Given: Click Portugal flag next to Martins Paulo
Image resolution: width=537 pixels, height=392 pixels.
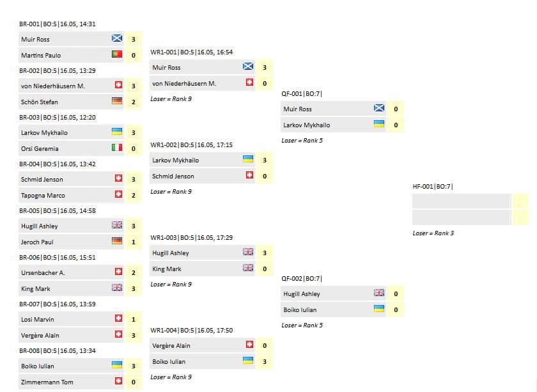Looking at the screenshot, I should [x=117, y=54].
